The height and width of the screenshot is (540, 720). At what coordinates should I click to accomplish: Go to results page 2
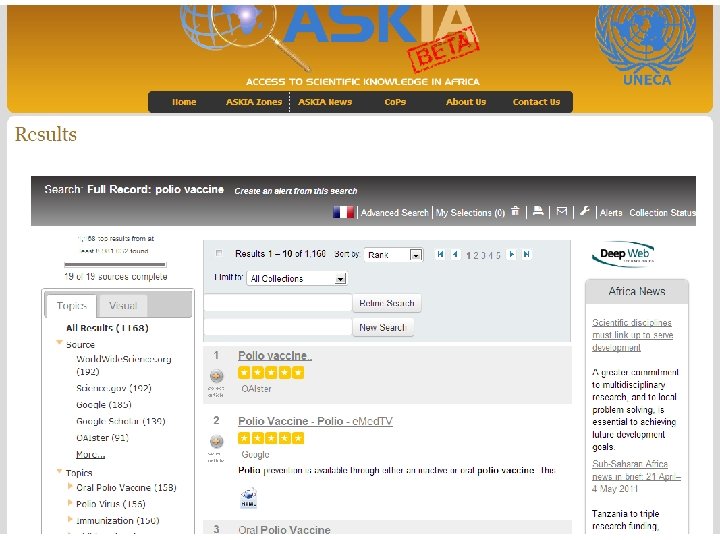476,255
